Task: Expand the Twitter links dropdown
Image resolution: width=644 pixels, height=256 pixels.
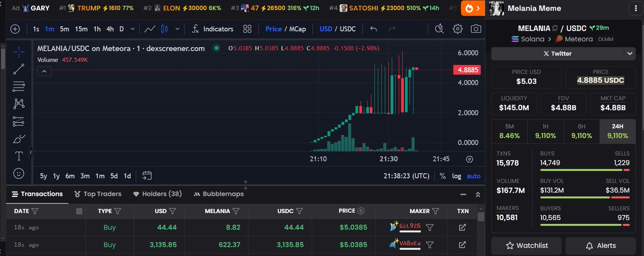Action: coord(630,54)
